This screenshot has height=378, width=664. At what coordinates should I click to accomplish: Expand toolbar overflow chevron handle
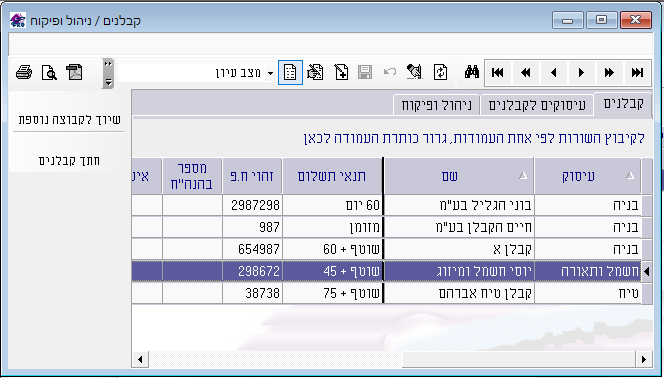[108, 73]
